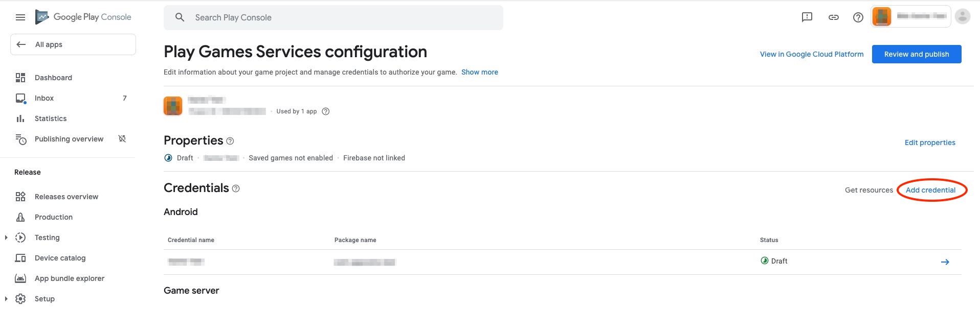Viewport: 980px width, 309px height.
Task: Click the Package name column header
Action: (x=355, y=240)
